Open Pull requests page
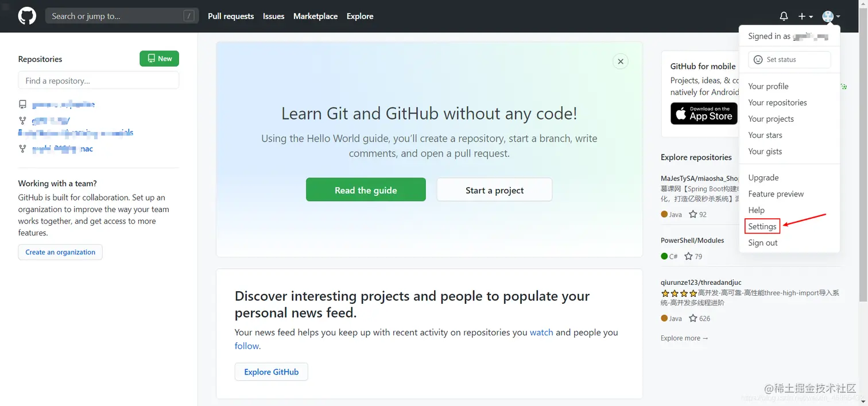This screenshot has height=406, width=868. [231, 16]
